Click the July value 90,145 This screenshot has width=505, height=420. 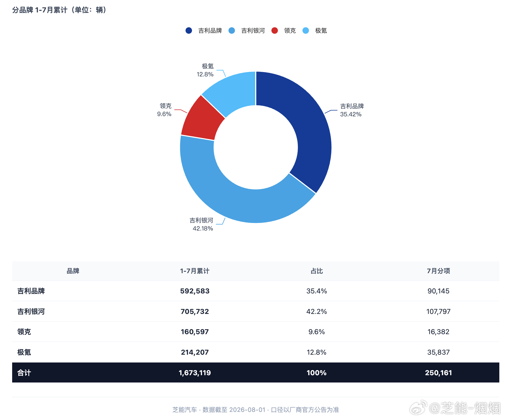439,291
